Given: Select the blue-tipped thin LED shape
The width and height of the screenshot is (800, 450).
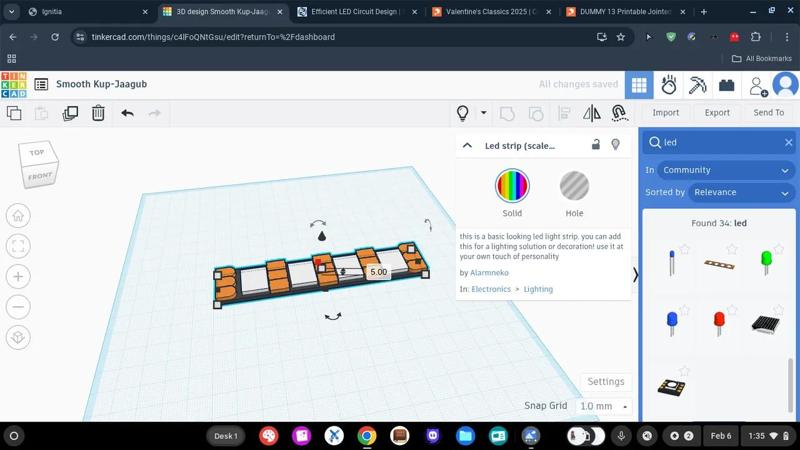Looking at the screenshot, I should pyautogui.click(x=671, y=263).
